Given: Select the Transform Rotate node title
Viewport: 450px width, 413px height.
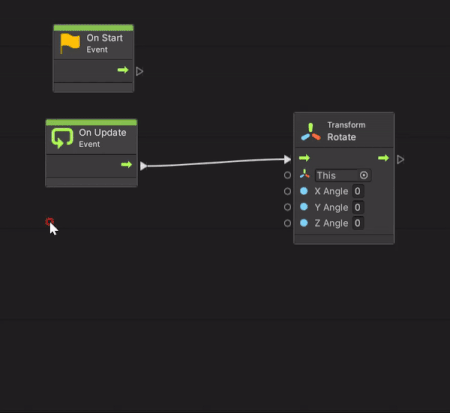Looking at the screenshot, I should point(346,131).
